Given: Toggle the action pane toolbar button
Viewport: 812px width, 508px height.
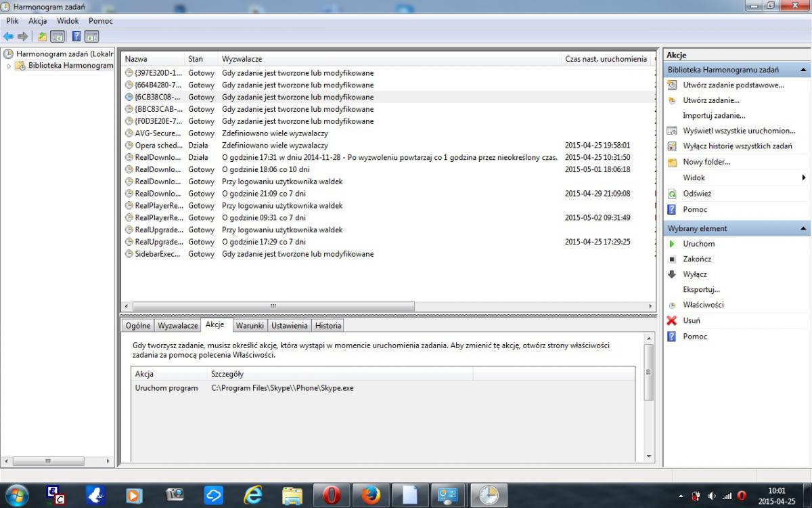Looking at the screenshot, I should (x=91, y=36).
